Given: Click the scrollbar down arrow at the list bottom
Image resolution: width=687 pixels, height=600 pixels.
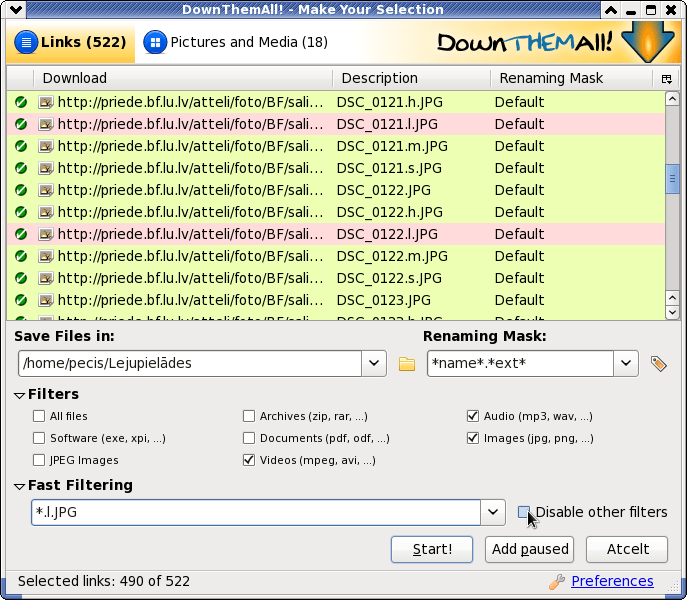Looking at the screenshot, I should pos(672,312).
